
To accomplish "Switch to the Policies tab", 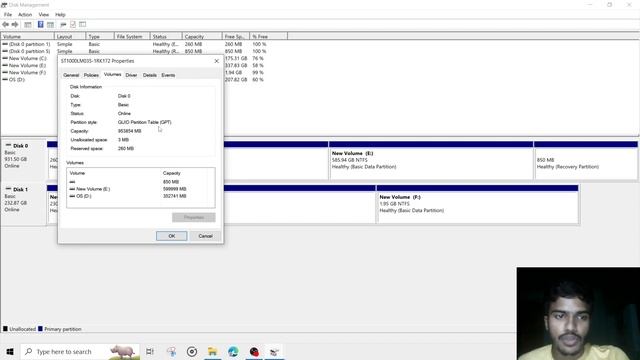I will point(91,76).
